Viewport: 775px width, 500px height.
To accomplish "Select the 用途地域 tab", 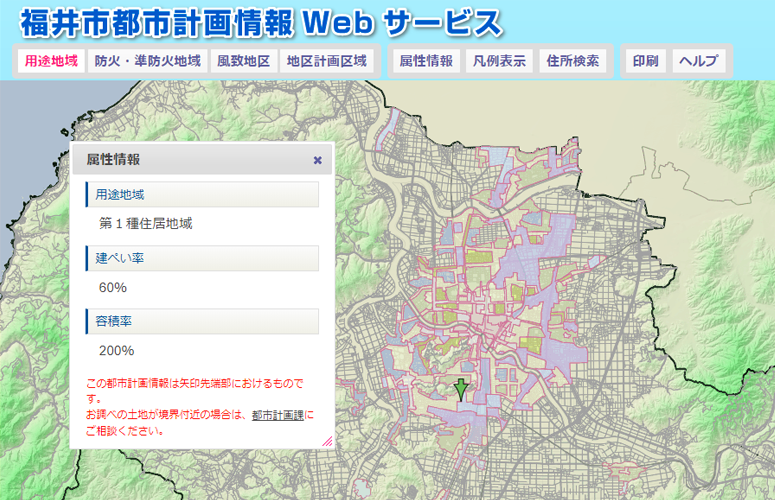I will click(x=51, y=61).
